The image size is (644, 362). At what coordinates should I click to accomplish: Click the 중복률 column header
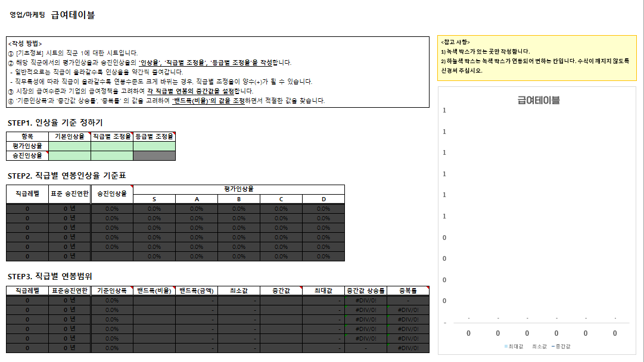[x=408, y=291]
